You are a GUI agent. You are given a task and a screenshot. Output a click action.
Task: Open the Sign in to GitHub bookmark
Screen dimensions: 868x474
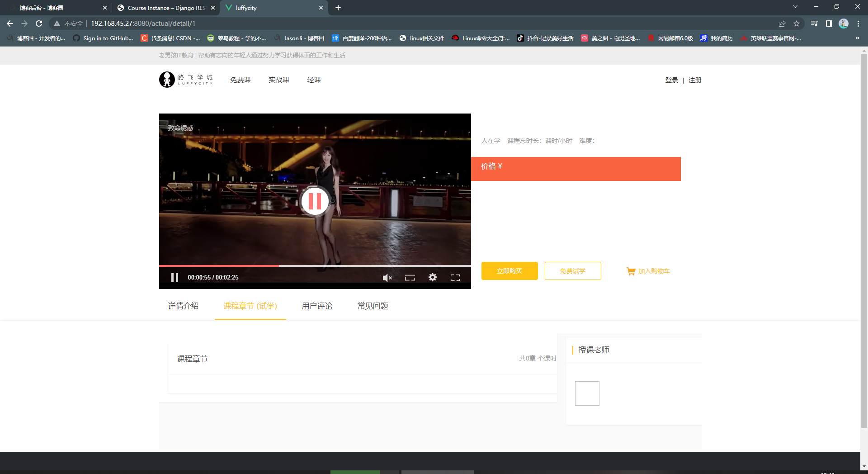[x=103, y=38]
